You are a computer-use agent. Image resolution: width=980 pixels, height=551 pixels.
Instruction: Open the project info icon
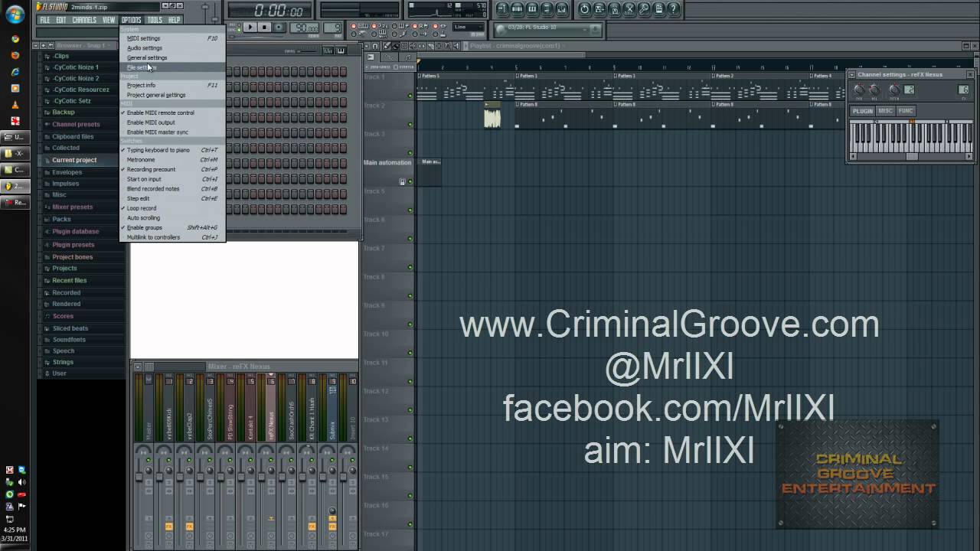[x=659, y=9]
